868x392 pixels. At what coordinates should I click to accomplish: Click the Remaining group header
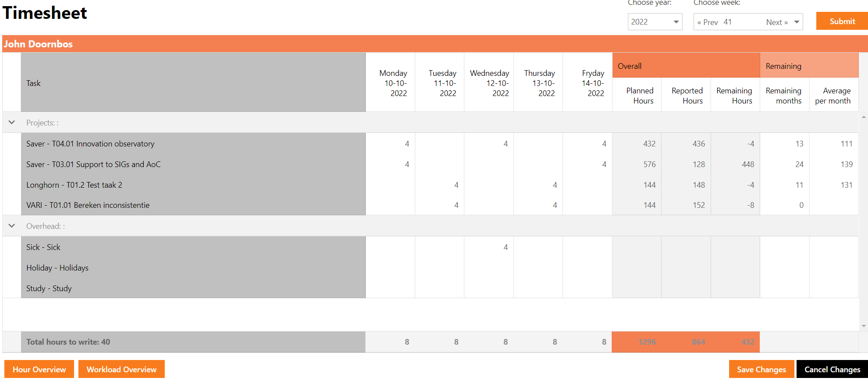click(x=809, y=65)
